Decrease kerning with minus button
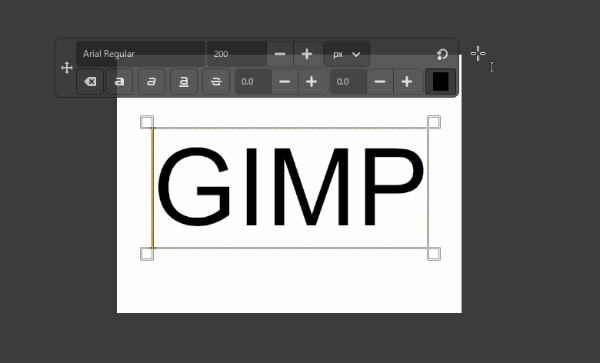The height and width of the screenshot is (363, 600). (380, 81)
